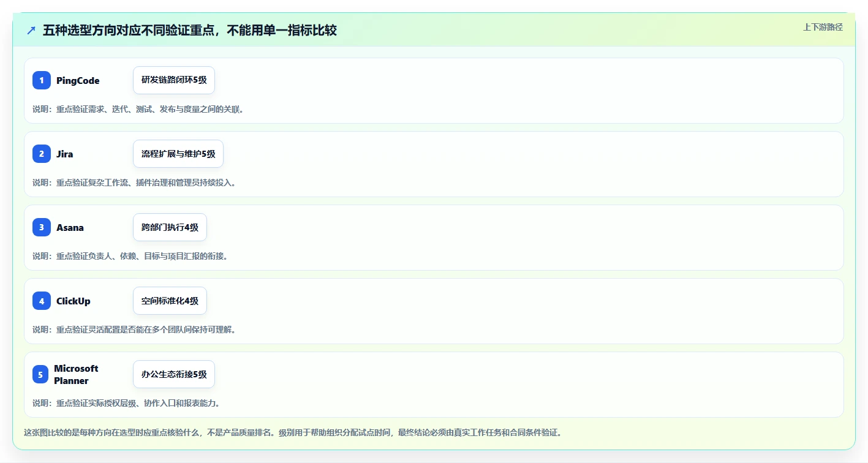Select the 流程扩展与维护5级 tag

(178, 154)
